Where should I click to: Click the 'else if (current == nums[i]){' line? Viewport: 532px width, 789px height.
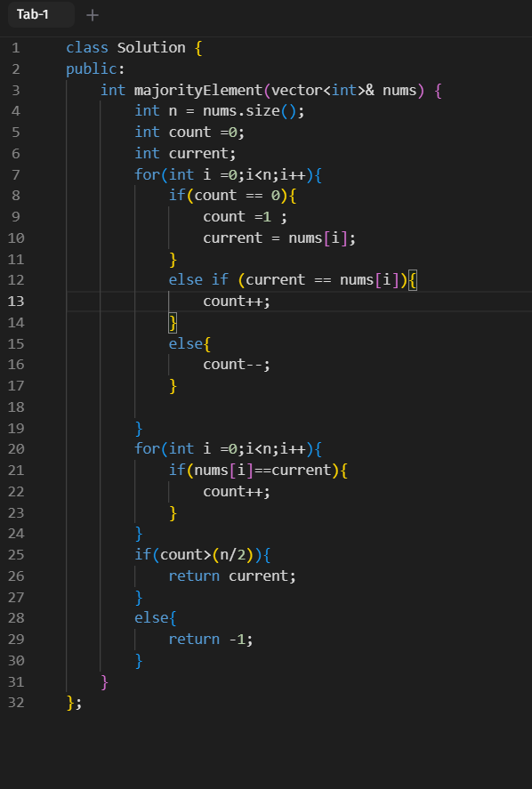pyautogui.click(x=293, y=280)
